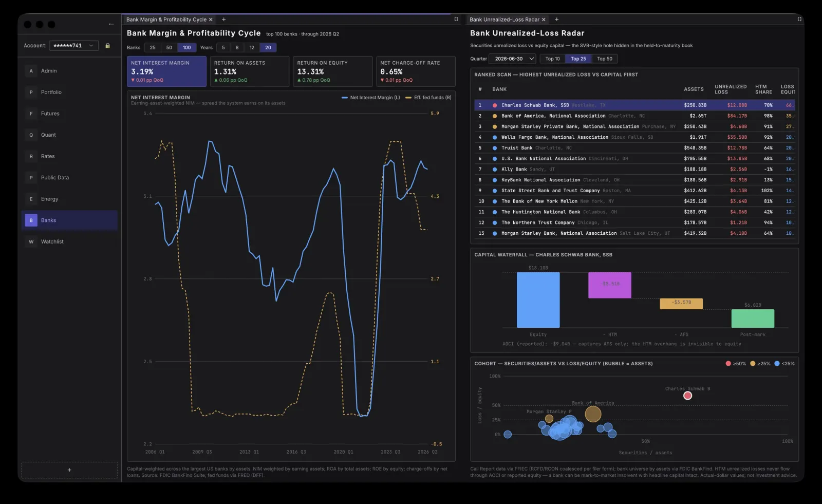This screenshot has width=822, height=504.
Task: Add a sidebar item with plus button
Action: tap(69, 470)
